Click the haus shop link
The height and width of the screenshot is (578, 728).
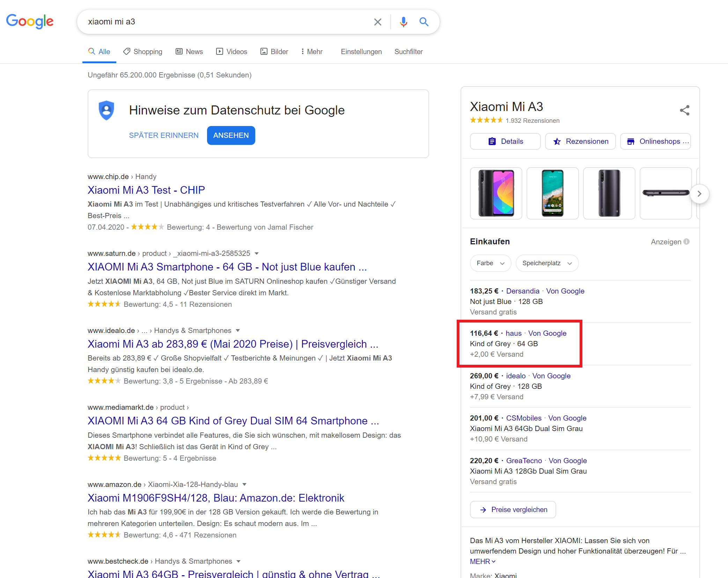(514, 333)
